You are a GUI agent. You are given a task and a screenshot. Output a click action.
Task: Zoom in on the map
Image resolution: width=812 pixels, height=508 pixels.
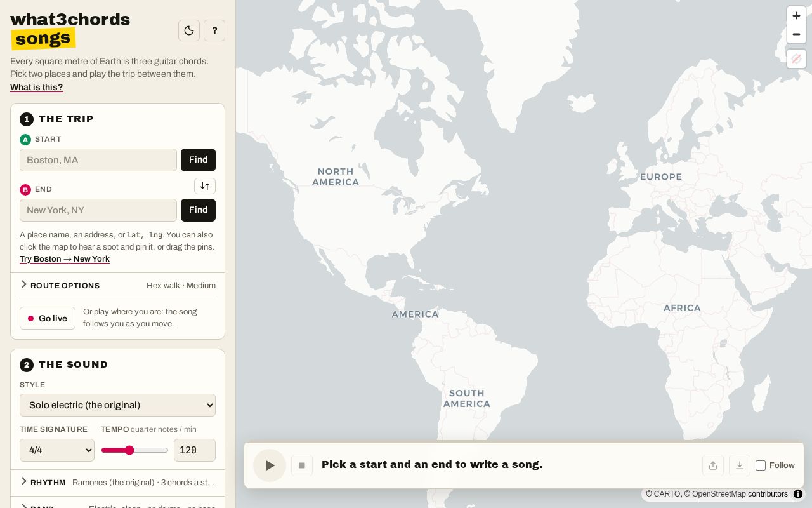[796, 16]
